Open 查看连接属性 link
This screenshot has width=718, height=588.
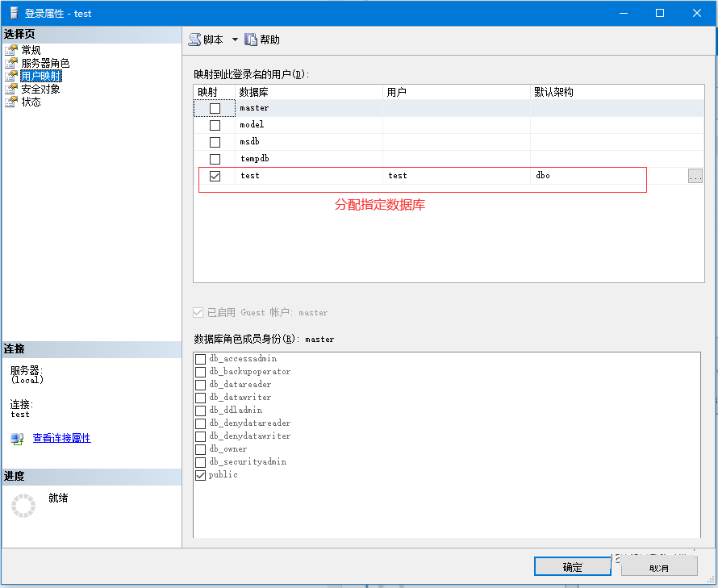pyautogui.click(x=61, y=438)
